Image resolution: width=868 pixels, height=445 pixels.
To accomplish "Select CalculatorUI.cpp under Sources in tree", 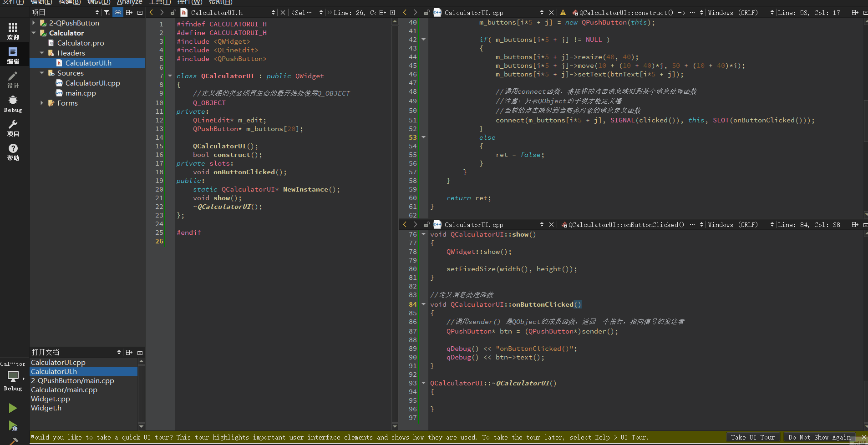I will [x=92, y=83].
